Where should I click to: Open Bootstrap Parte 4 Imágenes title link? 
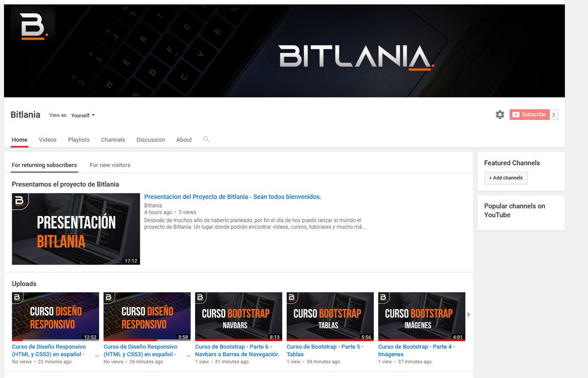pos(416,351)
